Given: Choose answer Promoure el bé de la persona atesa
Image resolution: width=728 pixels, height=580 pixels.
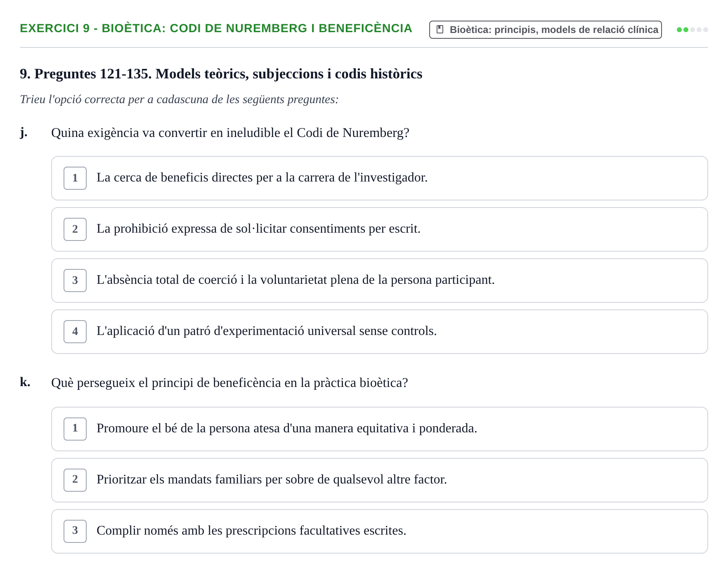Looking at the screenshot, I should [x=379, y=429].
